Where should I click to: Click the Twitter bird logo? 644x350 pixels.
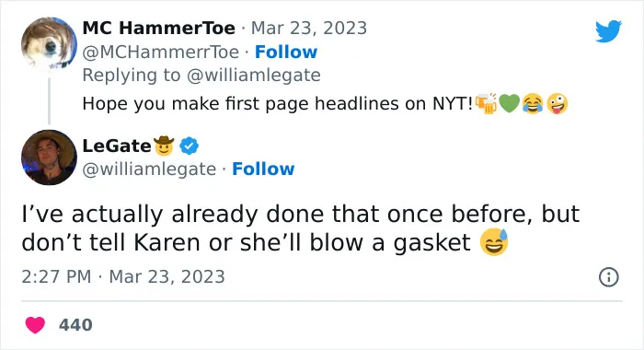pos(608,30)
